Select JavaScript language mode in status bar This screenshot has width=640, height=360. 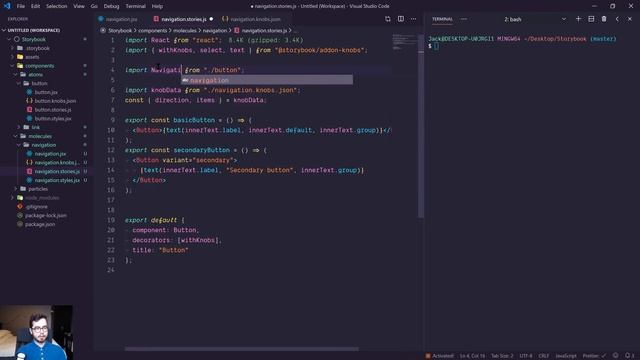tap(566, 356)
